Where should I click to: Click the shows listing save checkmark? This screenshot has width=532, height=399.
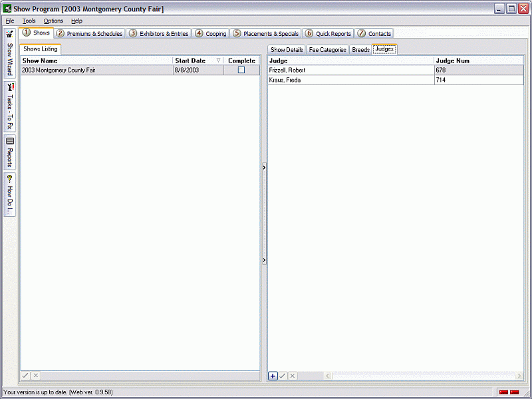tap(25, 376)
